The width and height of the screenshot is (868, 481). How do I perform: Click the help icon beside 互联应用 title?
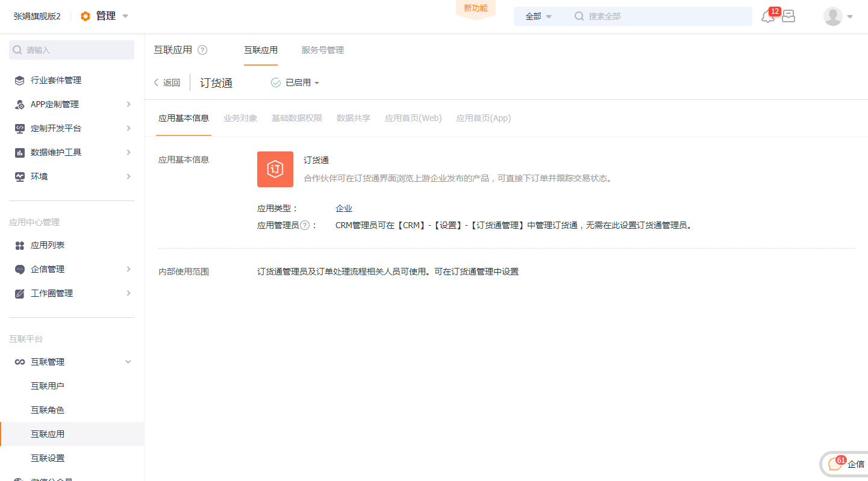click(x=202, y=50)
